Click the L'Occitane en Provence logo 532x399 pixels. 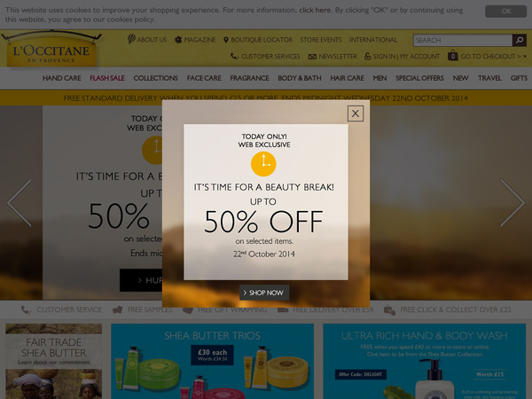click(x=51, y=49)
